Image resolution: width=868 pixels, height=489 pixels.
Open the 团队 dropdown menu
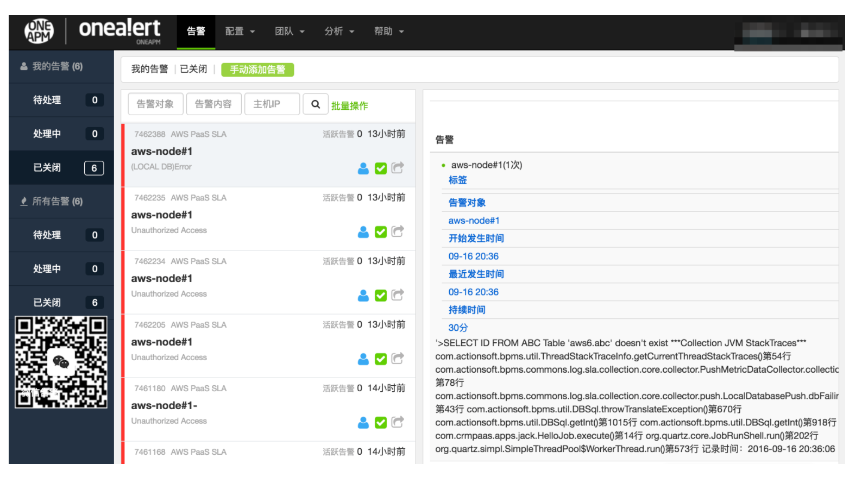tap(290, 32)
